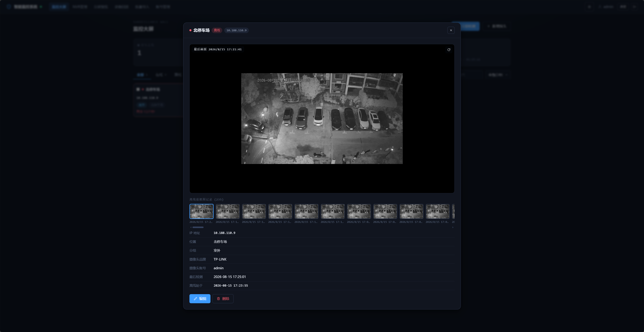Click the 10.188.110.9 badge beside the title
Screen dimensions: 644x332
click(x=236, y=30)
